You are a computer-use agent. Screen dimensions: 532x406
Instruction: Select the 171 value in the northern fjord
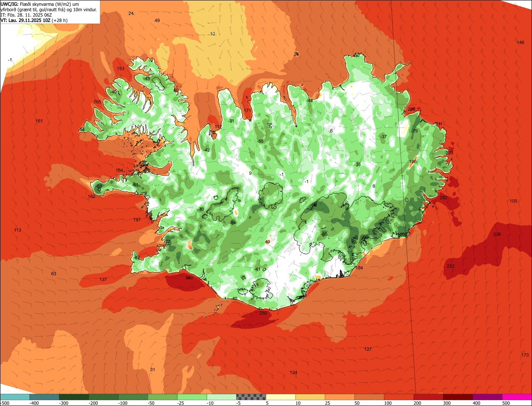248,110
